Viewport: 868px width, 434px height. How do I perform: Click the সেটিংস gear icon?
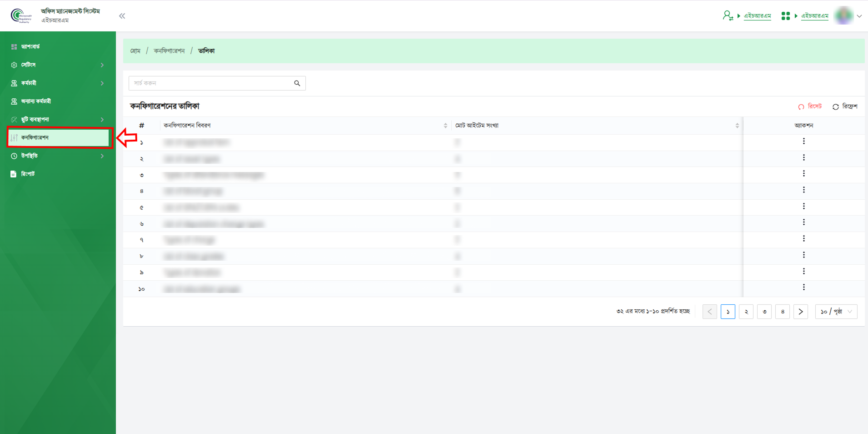[14, 65]
